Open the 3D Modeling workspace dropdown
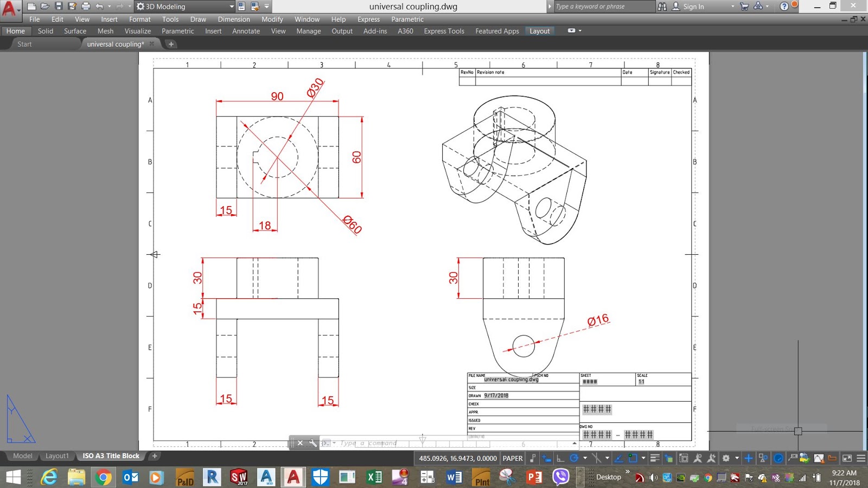Image resolution: width=868 pixels, height=488 pixels. [231, 6]
